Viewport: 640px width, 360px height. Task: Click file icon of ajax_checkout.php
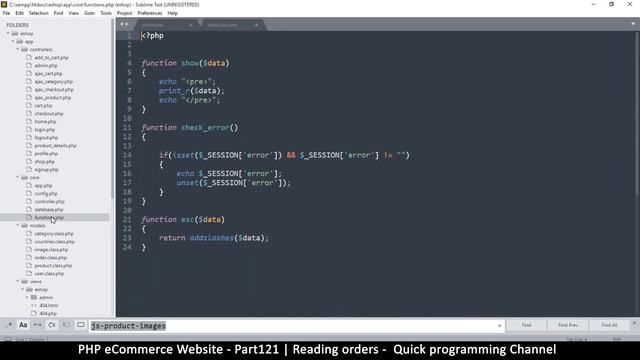tap(29, 89)
